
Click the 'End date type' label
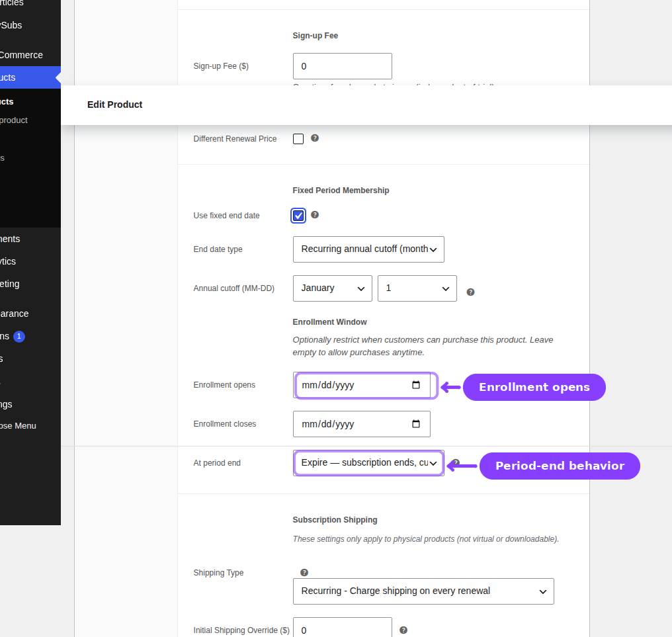[218, 249]
